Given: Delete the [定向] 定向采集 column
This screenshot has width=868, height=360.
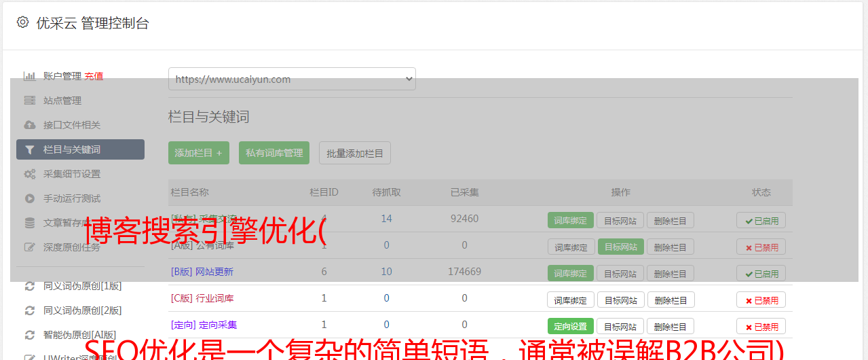Looking at the screenshot, I should 671,326.
